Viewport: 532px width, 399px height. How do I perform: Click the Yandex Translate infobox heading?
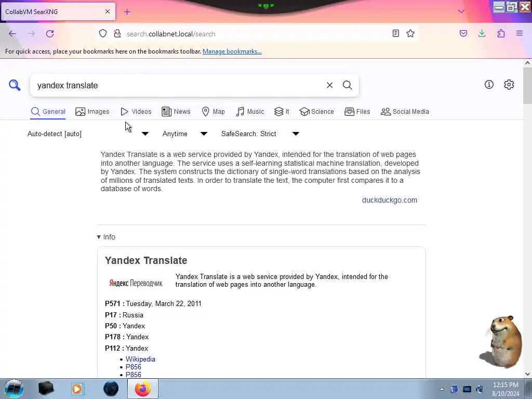coord(146,261)
